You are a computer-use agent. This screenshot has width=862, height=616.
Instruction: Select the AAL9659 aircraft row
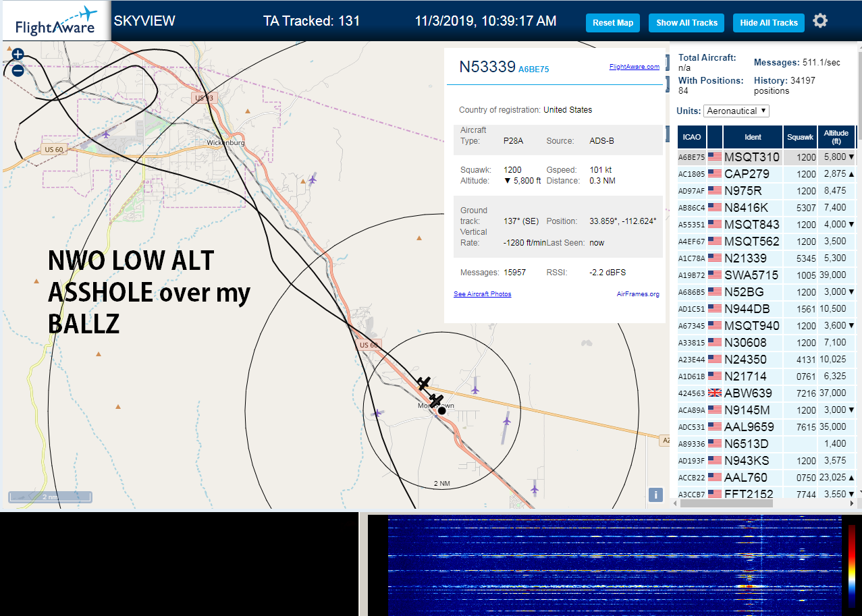tap(766, 426)
